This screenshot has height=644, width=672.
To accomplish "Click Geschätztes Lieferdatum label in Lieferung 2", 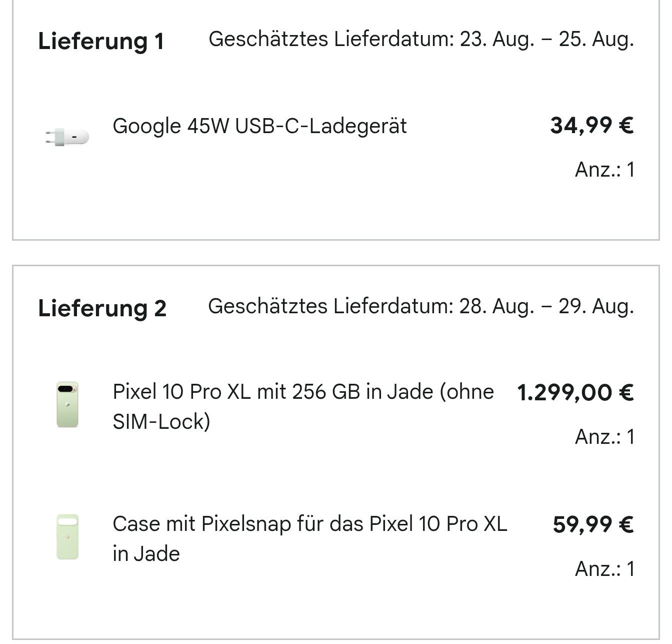I will (330, 306).
